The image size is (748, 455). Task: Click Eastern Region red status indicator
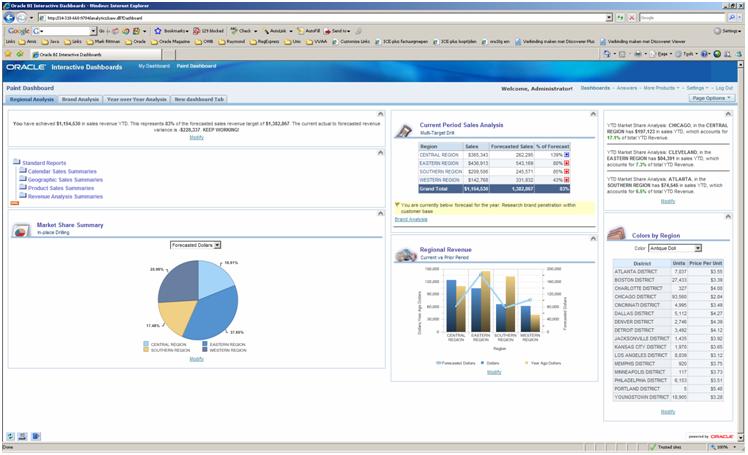(x=566, y=163)
